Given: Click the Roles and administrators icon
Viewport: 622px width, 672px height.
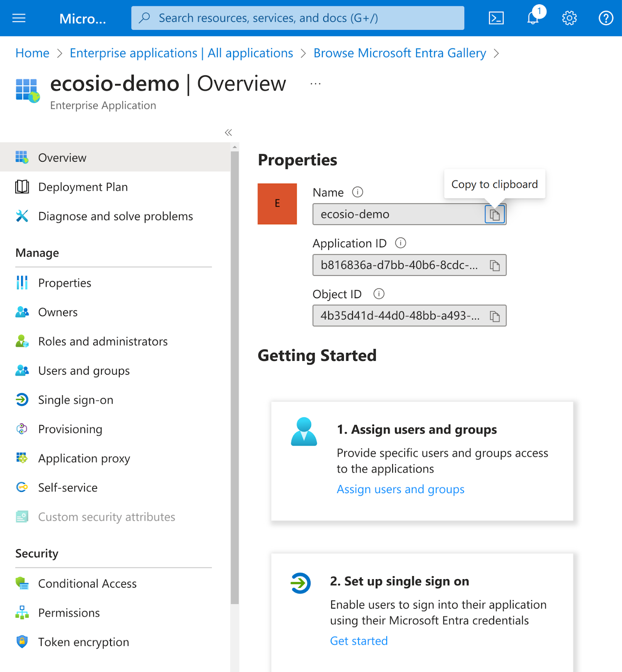Looking at the screenshot, I should pos(22,341).
